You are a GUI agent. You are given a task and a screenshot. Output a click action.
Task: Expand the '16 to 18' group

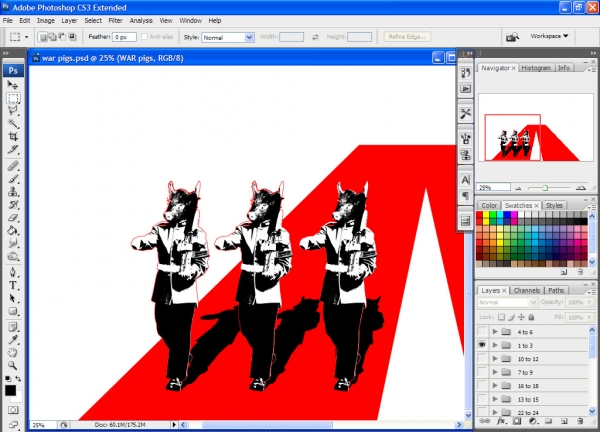495,386
